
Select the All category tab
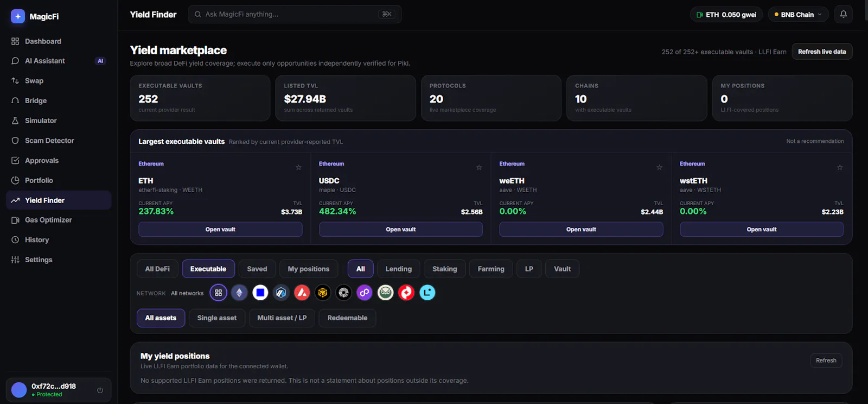[x=361, y=269]
